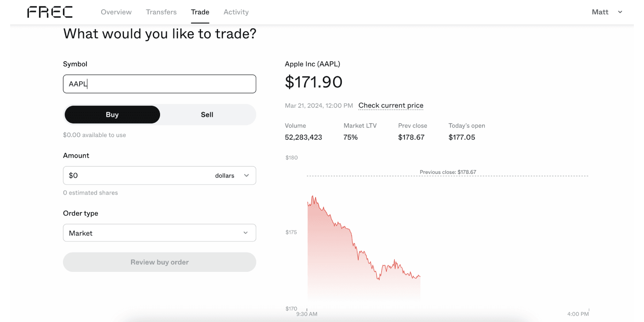Switch to the Sell option
The image size is (644, 322).
[x=207, y=115]
